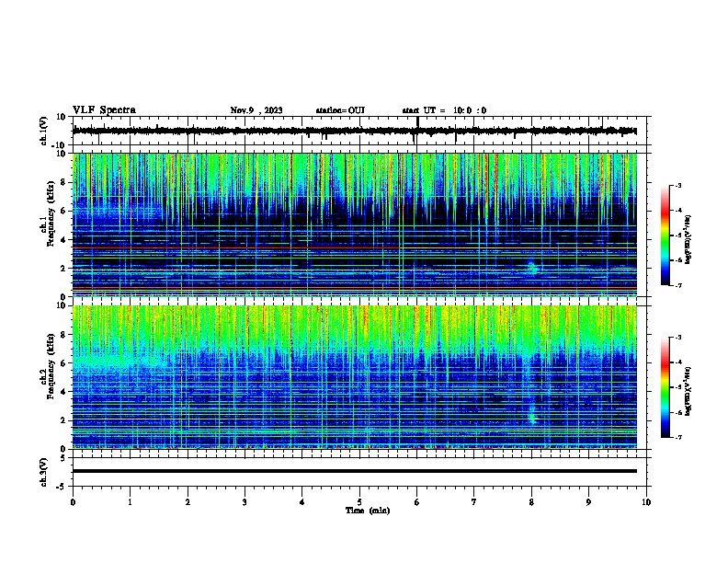This screenshot has width=728, height=563.
Task: Click the 'VLF Spectra' plot title
Action: [x=104, y=110]
